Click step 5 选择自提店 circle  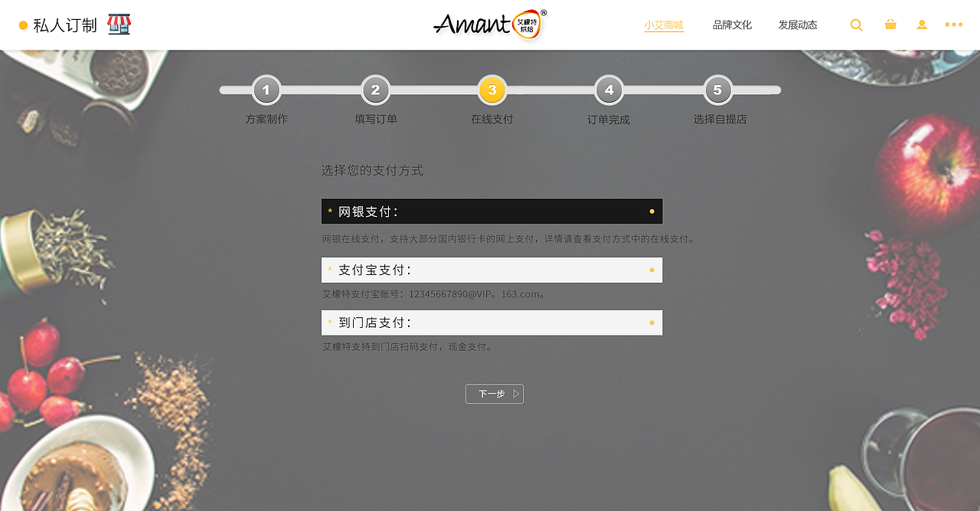717,90
